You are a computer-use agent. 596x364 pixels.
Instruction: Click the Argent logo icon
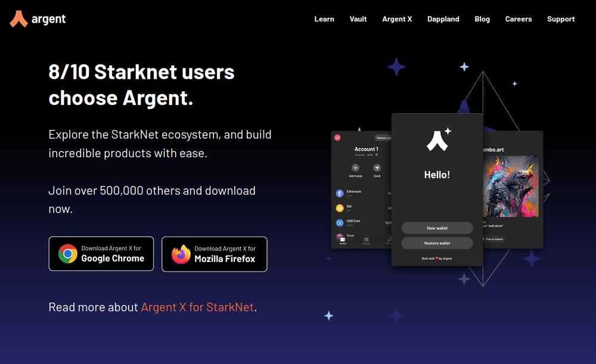18,18
